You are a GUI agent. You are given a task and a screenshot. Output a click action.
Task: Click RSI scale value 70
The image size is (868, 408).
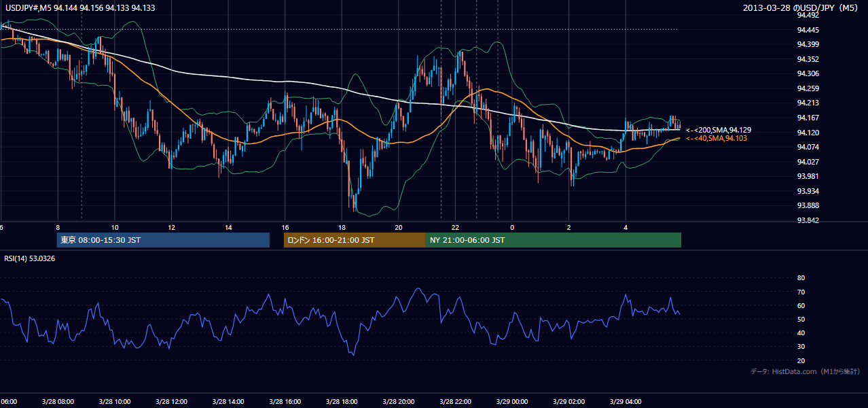click(x=801, y=292)
